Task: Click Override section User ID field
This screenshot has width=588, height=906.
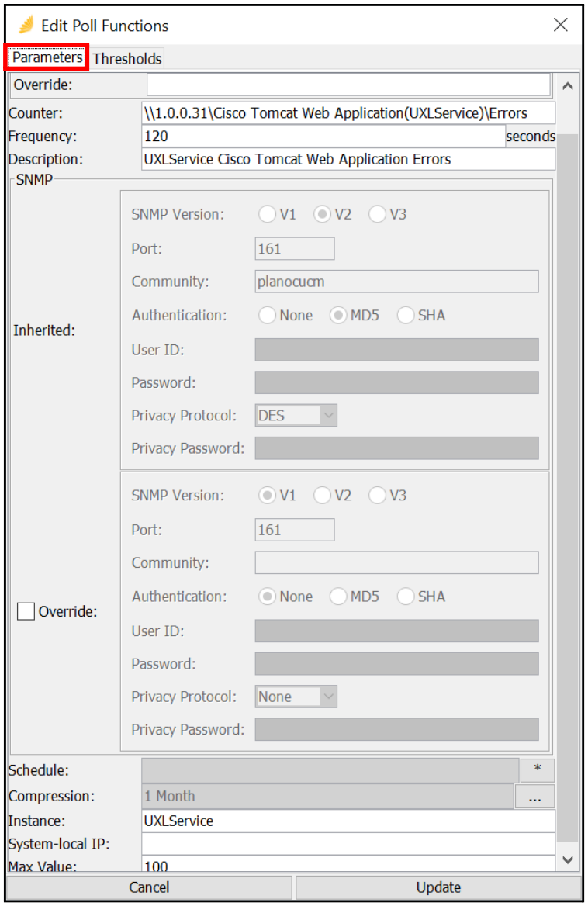Action: click(397, 631)
